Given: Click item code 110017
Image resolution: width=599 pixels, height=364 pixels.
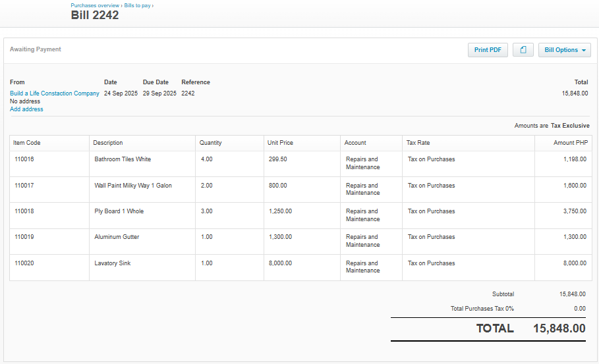Looking at the screenshot, I should pyautogui.click(x=24, y=186).
